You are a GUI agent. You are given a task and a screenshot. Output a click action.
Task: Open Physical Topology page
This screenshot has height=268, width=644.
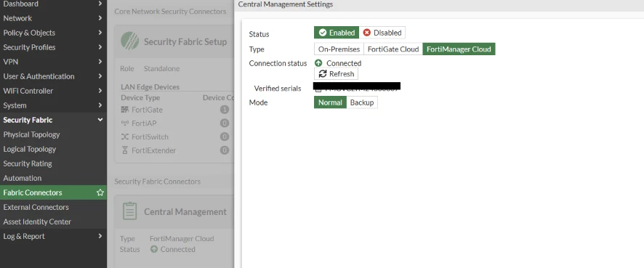click(53, 134)
